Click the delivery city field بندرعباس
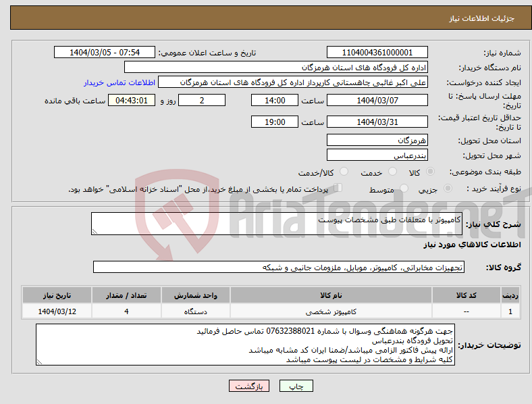Screen dimensions: 532x404 pyautogui.click(x=377, y=155)
